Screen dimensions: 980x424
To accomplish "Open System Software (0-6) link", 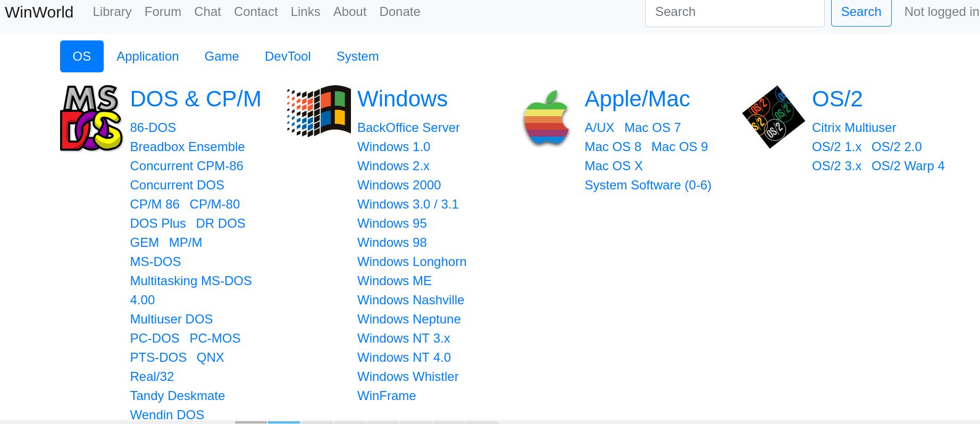I will tap(648, 185).
